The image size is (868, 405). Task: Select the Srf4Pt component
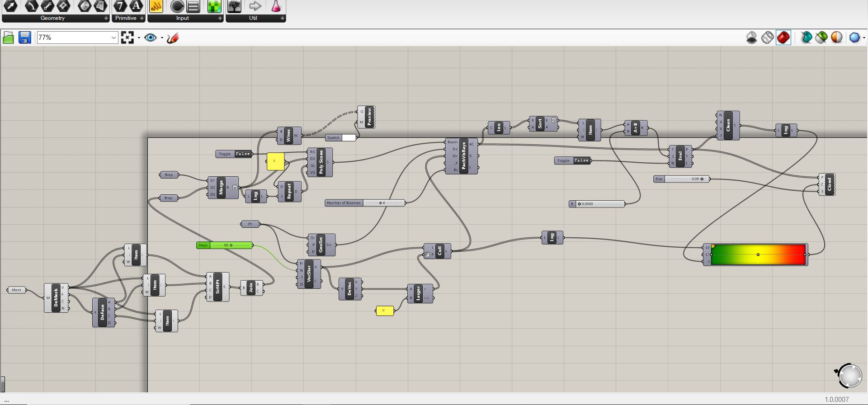(x=217, y=287)
